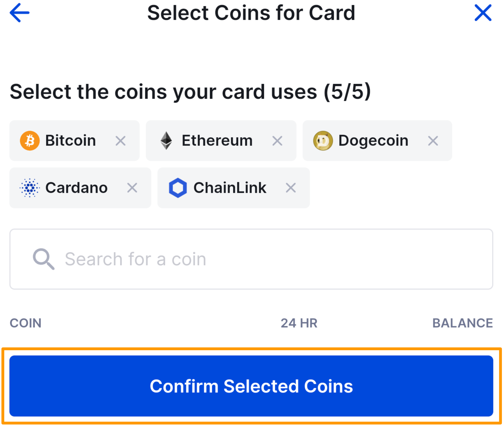Click the ChainLink hexagon icon

(x=178, y=188)
